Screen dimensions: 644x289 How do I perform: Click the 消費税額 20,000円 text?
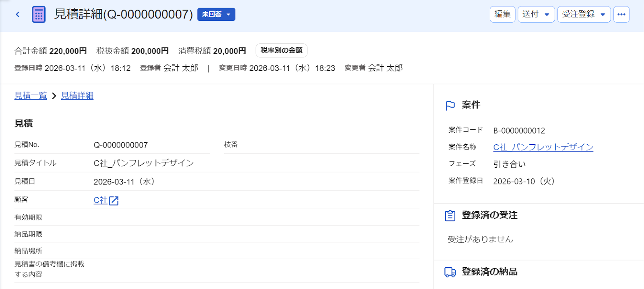[x=212, y=51]
